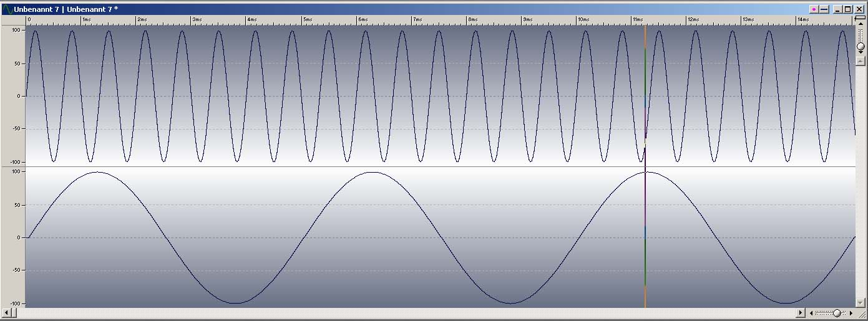Click the vertical zoom slider knob

[861, 46]
